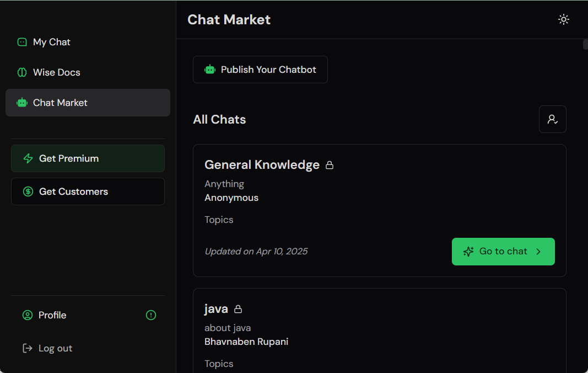Toggle the user filter icon beside All Chats
Image resolution: width=588 pixels, height=373 pixels.
point(552,119)
